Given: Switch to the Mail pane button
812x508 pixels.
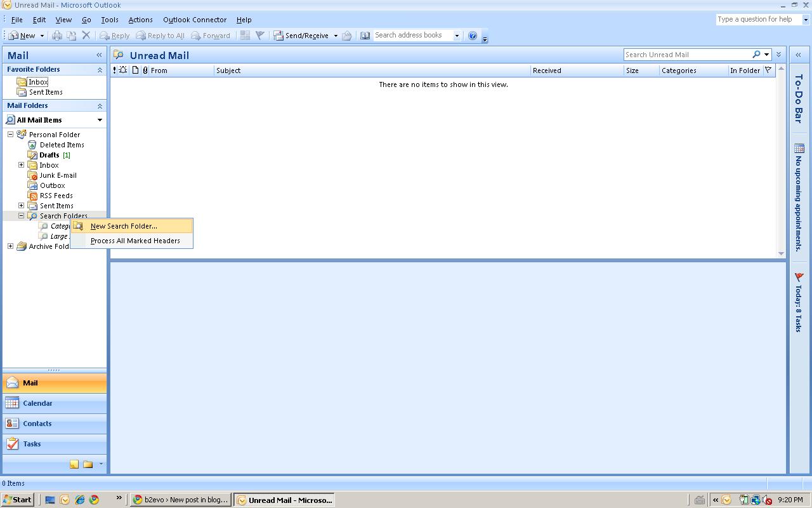Looking at the screenshot, I should tap(55, 383).
